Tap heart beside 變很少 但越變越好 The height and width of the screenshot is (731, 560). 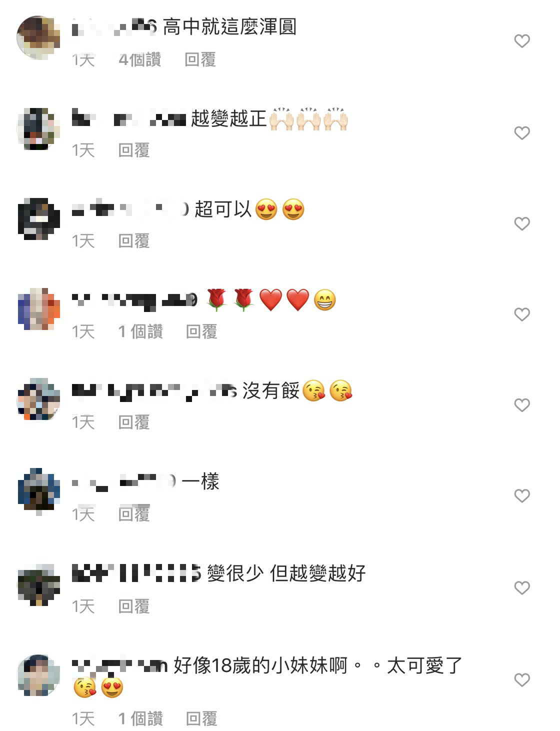[x=521, y=588]
